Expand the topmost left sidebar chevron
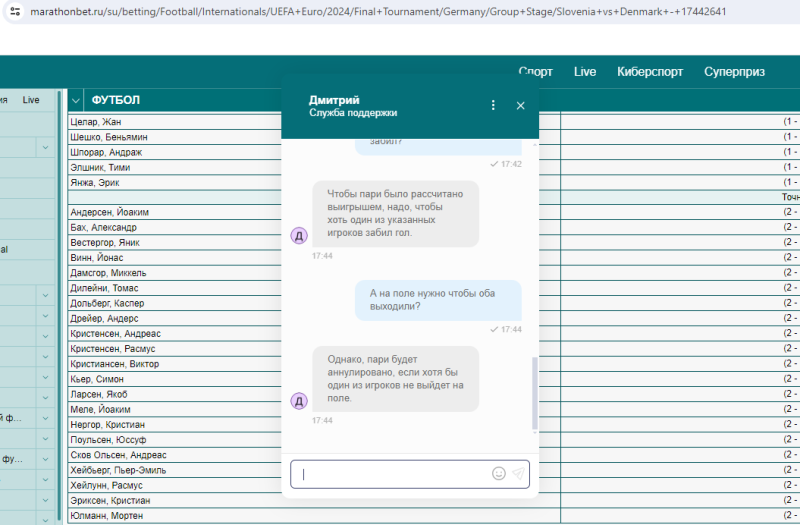The height and width of the screenshot is (525, 800). (45, 148)
